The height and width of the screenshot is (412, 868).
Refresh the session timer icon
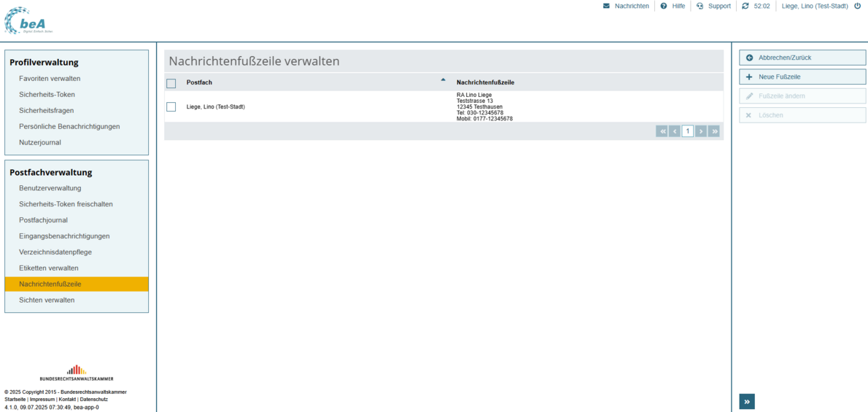(x=745, y=6)
